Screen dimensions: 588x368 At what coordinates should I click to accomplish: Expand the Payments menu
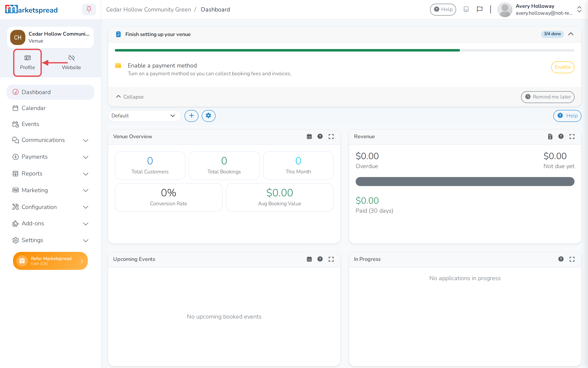point(50,157)
